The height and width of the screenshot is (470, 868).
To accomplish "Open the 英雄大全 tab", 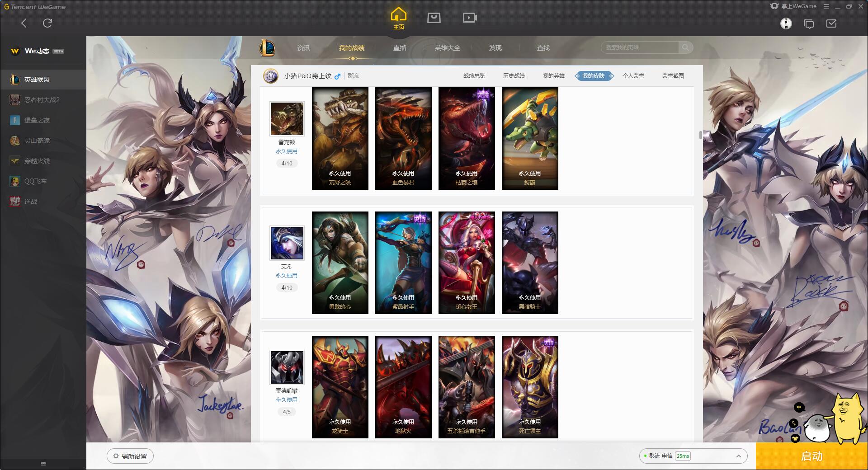I will pos(448,48).
